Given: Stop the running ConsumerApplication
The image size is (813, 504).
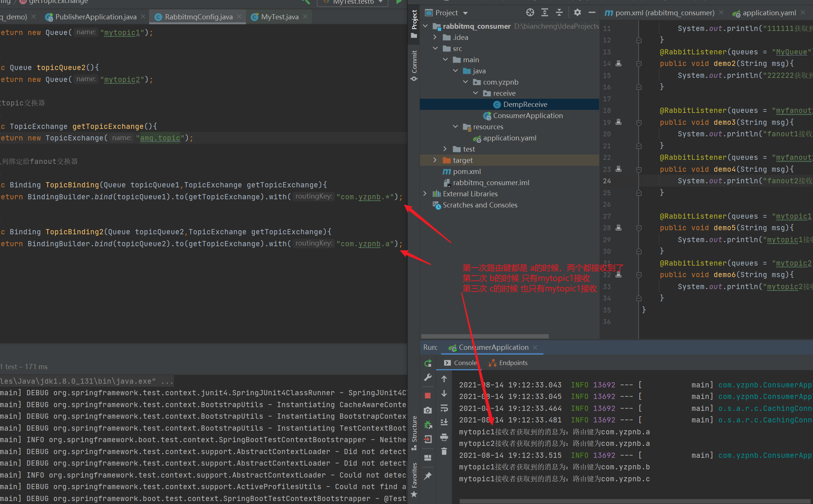Looking at the screenshot, I should [428, 396].
